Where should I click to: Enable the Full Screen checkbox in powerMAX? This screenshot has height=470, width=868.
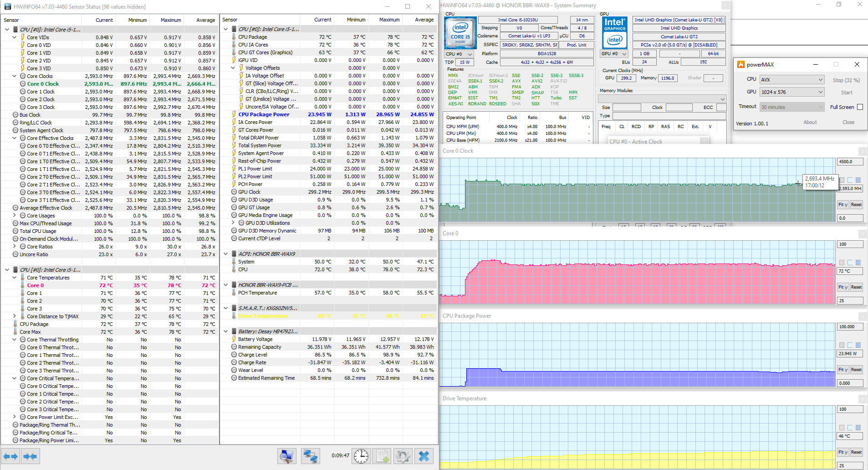(x=860, y=107)
